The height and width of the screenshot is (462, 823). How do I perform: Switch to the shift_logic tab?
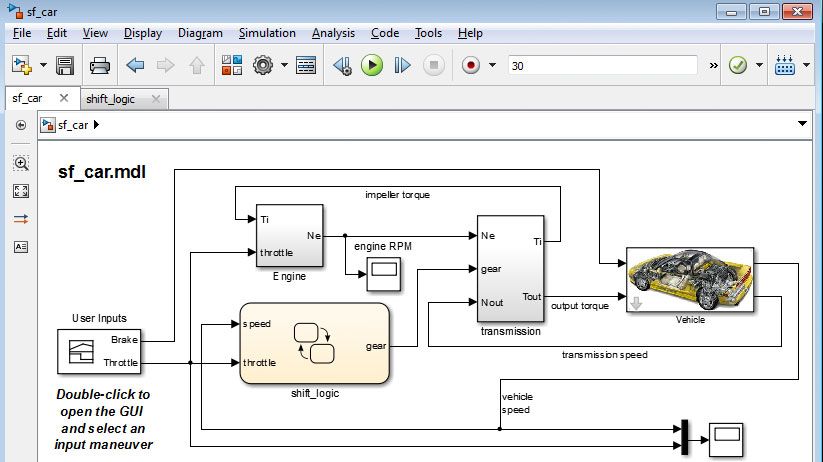pyautogui.click(x=110, y=99)
